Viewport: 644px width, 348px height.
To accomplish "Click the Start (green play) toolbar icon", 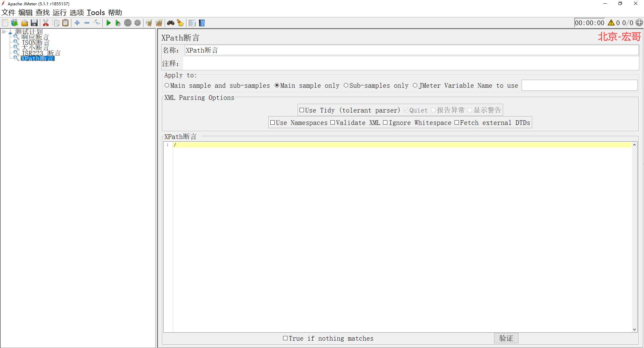I will tap(108, 23).
